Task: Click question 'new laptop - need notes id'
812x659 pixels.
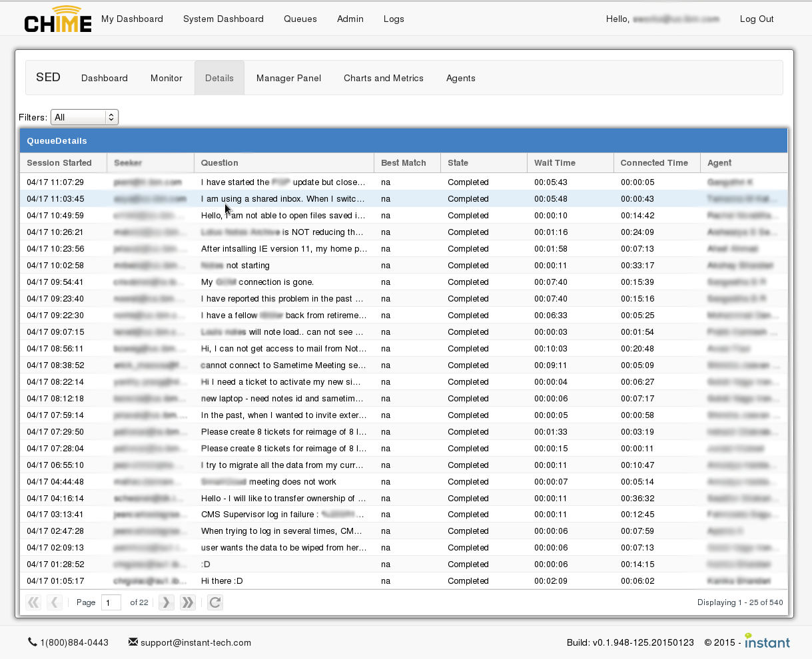Action: [x=282, y=399]
